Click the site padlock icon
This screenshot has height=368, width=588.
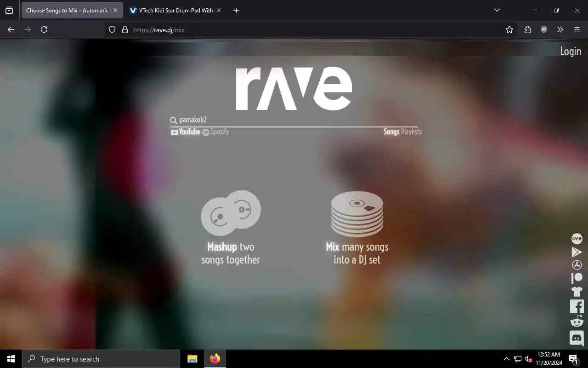[x=124, y=29]
